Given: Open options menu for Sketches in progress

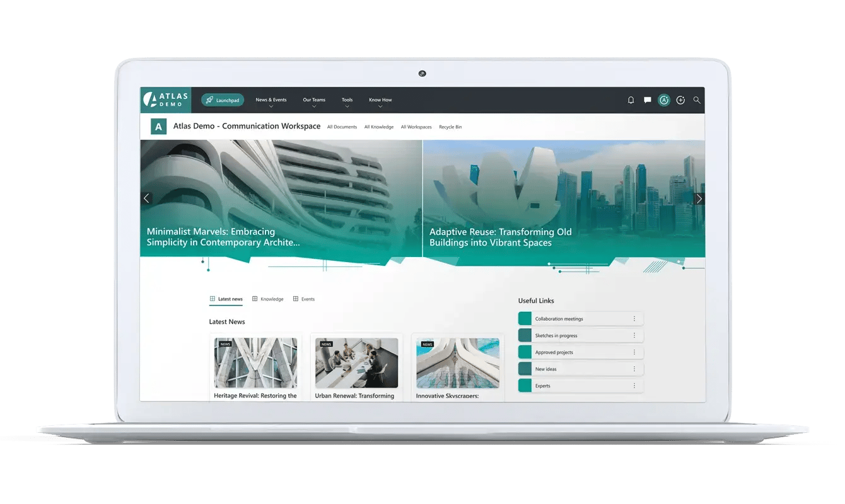Looking at the screenshot, I should (634, 336).
